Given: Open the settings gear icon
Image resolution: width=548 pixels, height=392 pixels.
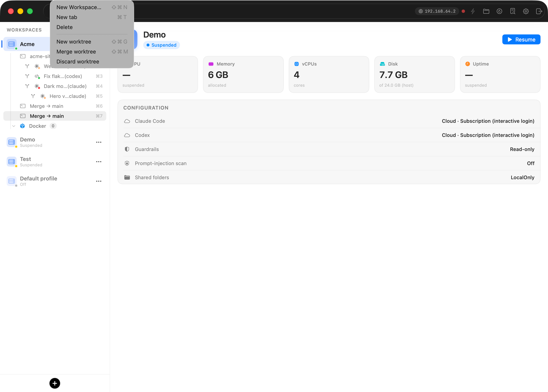Looking at the screenshot, I should pyautogui.click(x=526, y=11).
